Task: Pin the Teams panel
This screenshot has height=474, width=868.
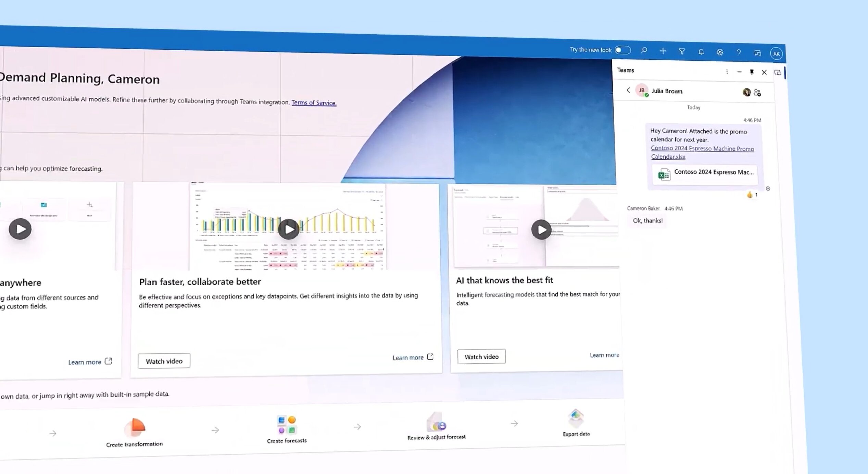Action: (x=752, y=72)
